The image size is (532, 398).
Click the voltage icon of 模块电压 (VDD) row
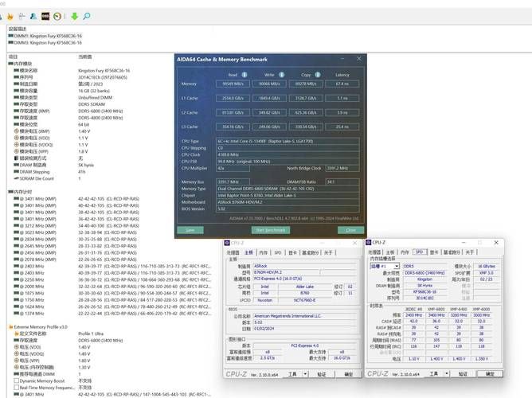coord(16,138)
